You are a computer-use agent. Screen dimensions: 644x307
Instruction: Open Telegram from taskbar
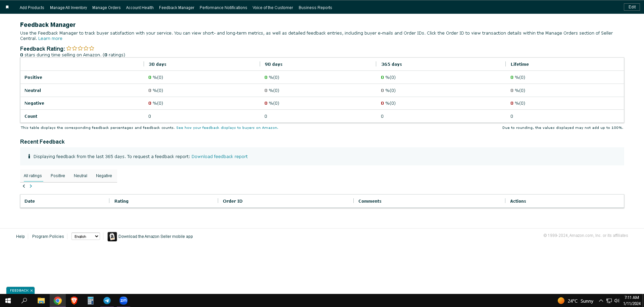[x=107, y=301]
